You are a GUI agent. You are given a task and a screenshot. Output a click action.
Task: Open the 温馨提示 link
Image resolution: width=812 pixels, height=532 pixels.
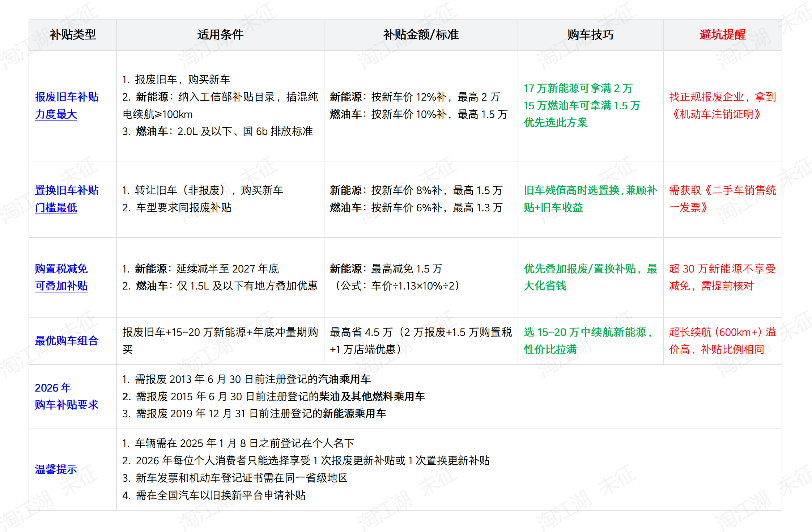pyautogui.click(x=56, y=469)
